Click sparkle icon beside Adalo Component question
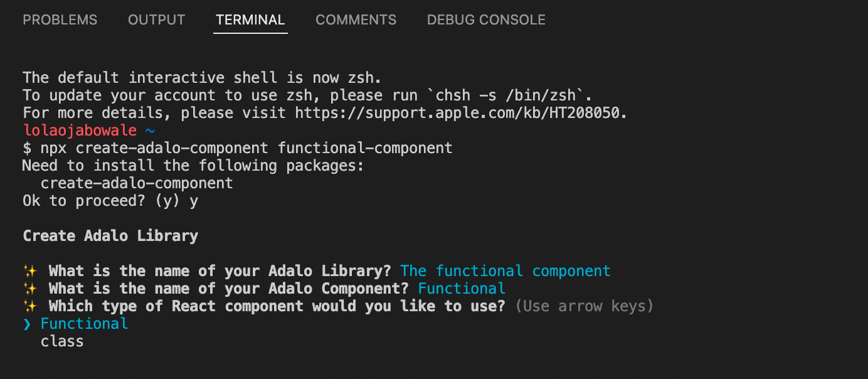868x379 pixels. [29, 289]
